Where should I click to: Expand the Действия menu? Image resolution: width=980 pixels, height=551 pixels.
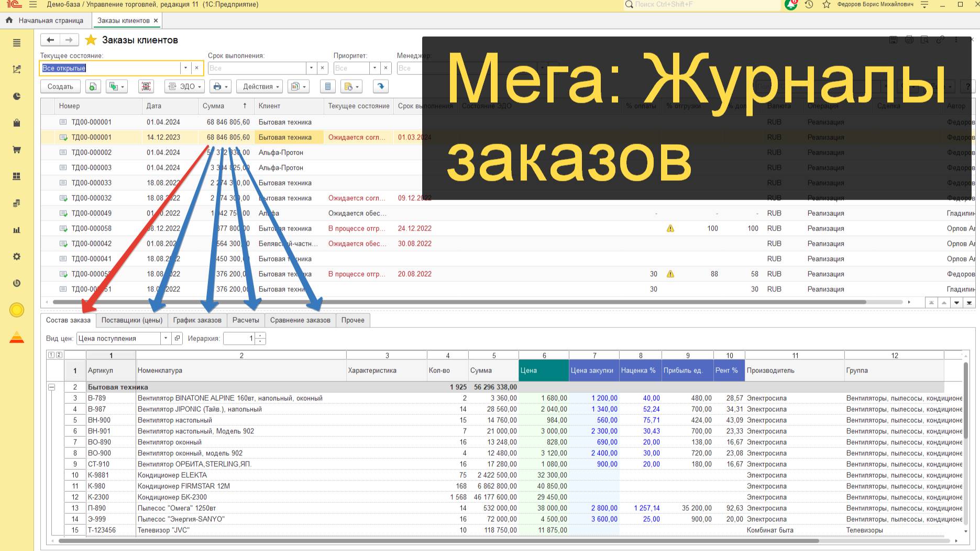point(260,86)
